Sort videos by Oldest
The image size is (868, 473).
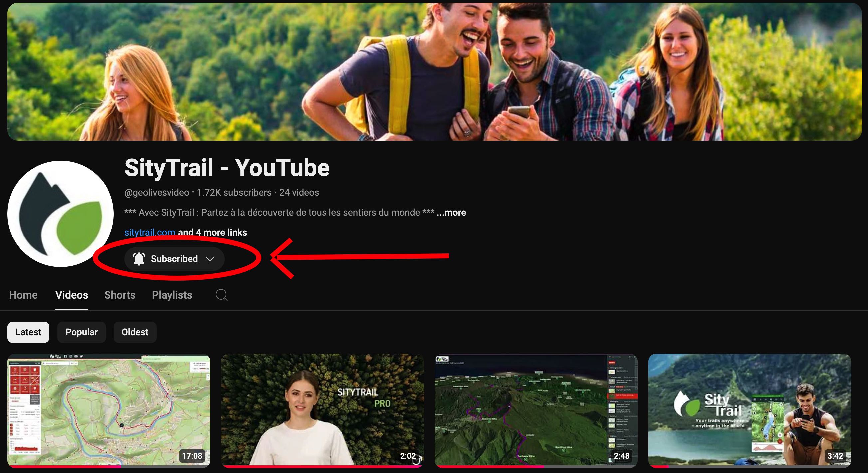point(135,332)
